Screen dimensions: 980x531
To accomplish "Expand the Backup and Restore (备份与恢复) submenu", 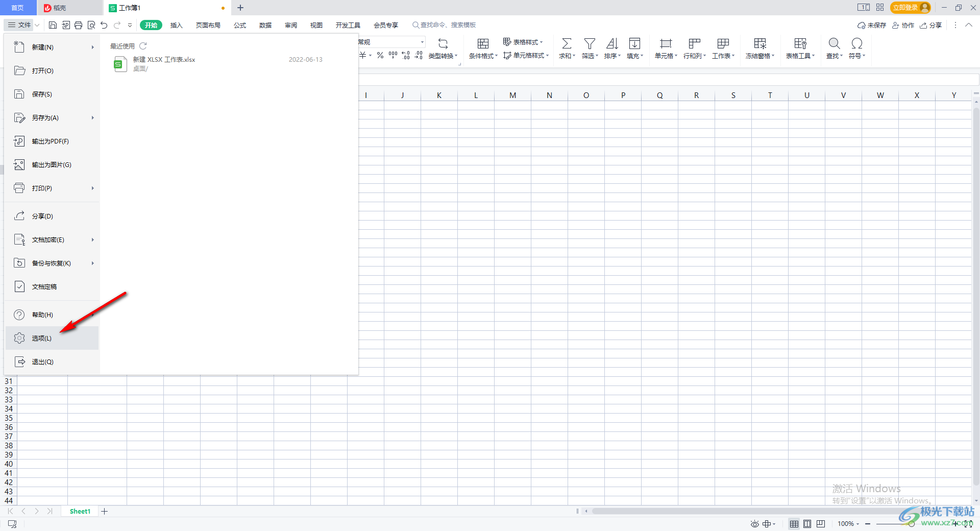I will tap(93, 263).
